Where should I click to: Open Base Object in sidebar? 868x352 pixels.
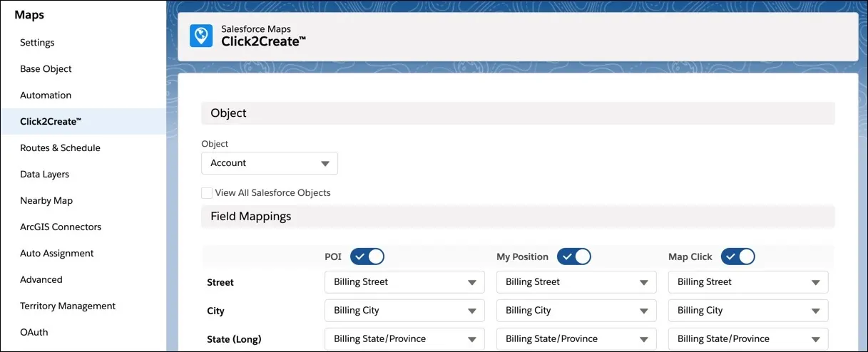pos(46,69)
